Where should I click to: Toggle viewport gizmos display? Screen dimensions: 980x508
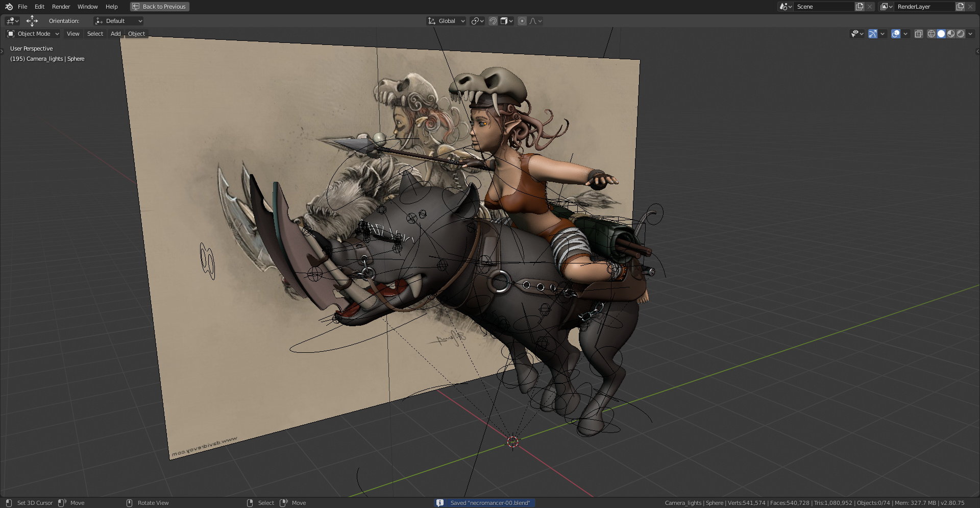point(873,34)
